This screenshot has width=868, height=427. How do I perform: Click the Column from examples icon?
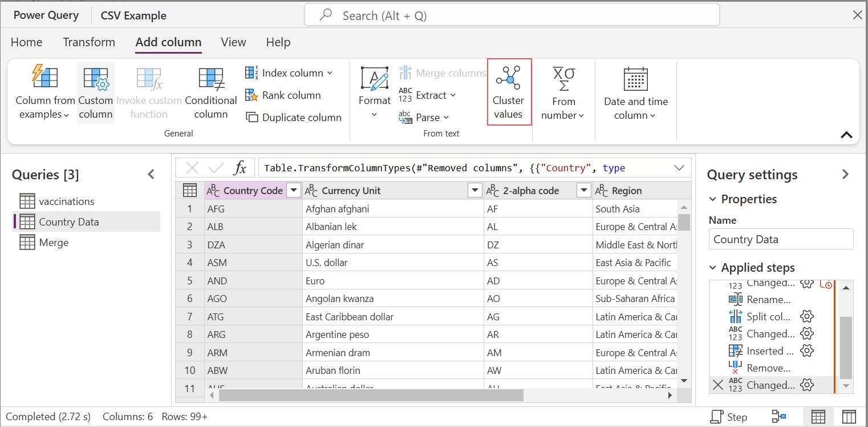click(x=45, y=76)
